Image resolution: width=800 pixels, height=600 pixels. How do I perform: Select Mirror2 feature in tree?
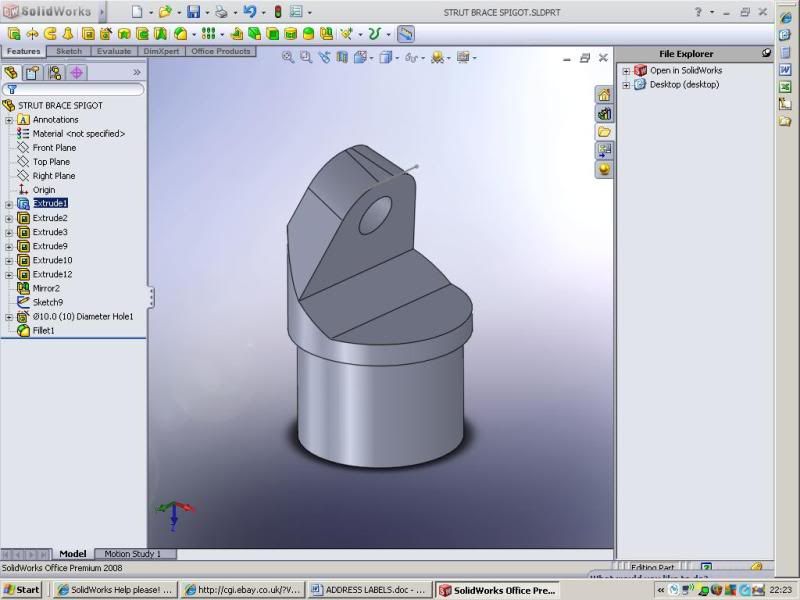46,288
